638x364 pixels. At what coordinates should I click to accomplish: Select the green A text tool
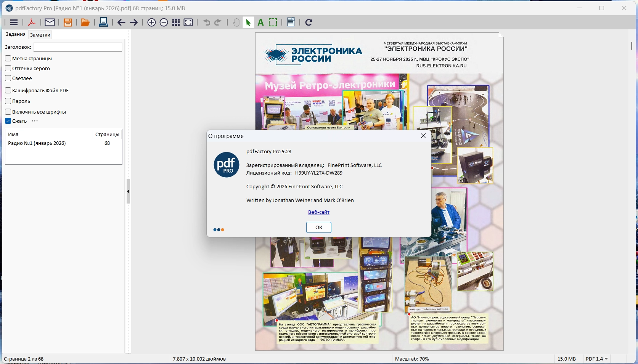[261, 22]
